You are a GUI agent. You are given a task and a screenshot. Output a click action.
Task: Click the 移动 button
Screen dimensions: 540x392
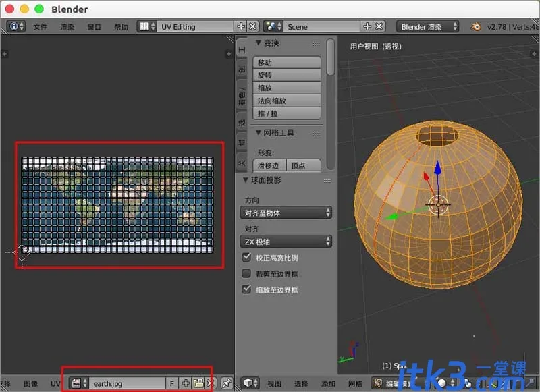point(286,63)
